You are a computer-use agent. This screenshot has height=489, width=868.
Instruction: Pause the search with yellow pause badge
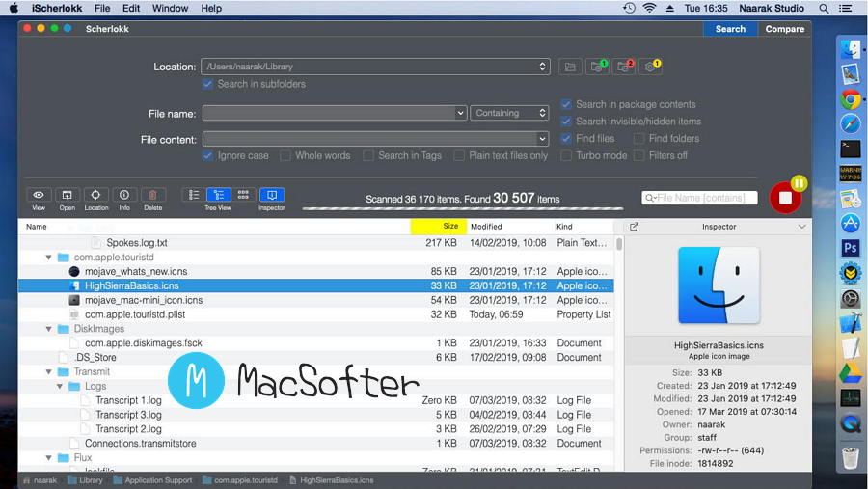click(799, 183)
